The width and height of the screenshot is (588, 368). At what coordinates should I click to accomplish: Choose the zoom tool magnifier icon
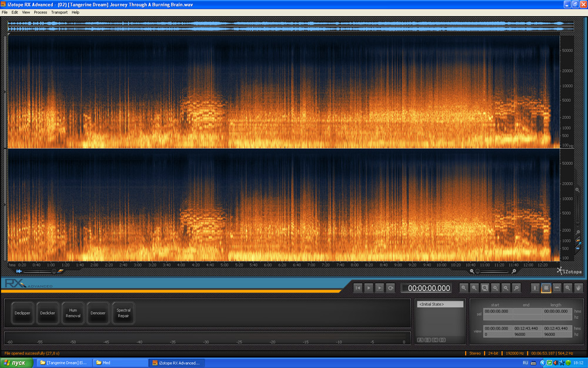[568, 288]
